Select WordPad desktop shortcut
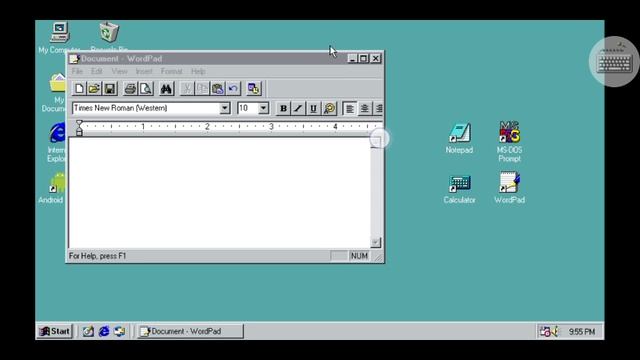The height and width of the screenshot is (360, 640). (x=509, y=188)
